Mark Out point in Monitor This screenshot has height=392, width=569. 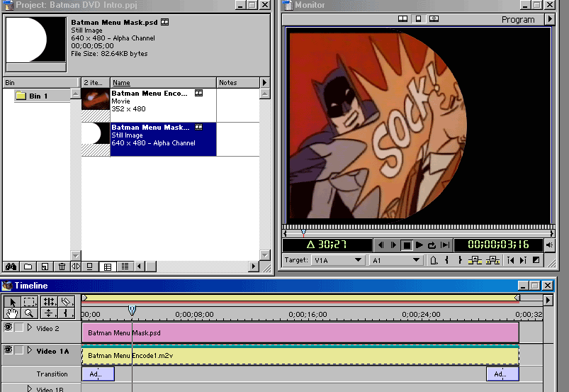(x=460, y=260)
